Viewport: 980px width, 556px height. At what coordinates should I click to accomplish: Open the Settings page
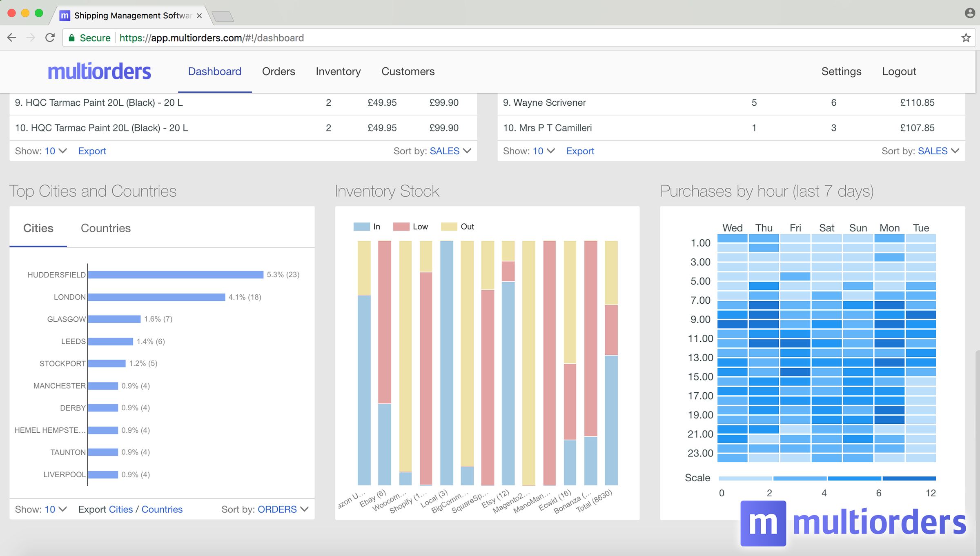(x=841, y=71)
